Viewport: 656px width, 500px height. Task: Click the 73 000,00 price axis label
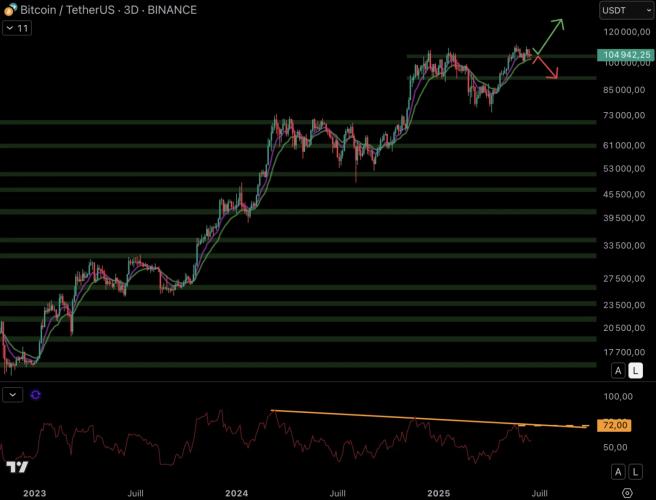624,115
